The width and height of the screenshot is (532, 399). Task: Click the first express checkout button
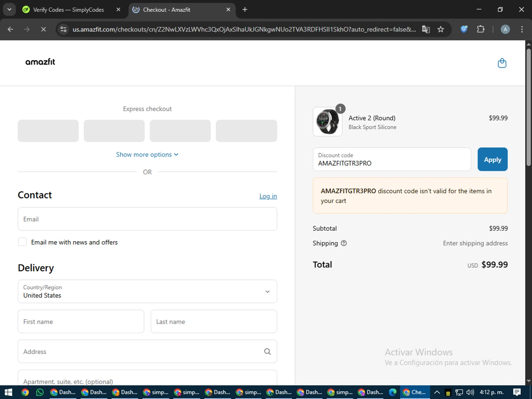48,131
